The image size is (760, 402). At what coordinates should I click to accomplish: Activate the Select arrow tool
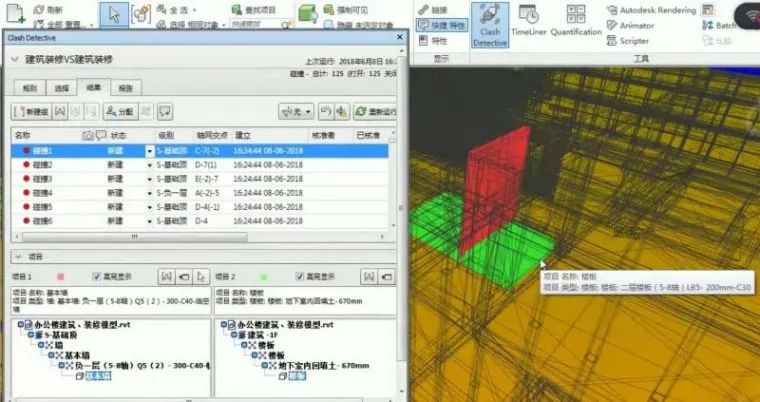pyautogui.click(x=114, y=15)
